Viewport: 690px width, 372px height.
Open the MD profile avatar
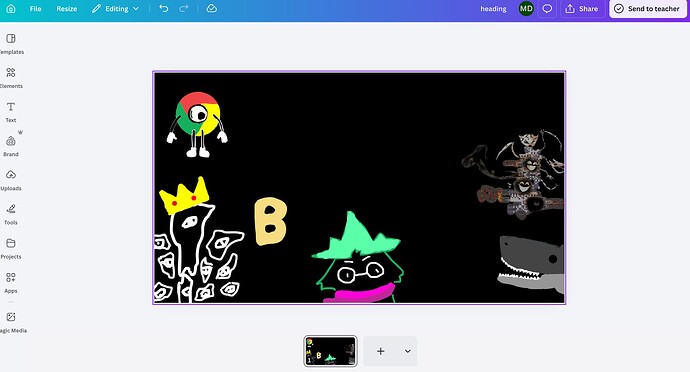(526, 9)
